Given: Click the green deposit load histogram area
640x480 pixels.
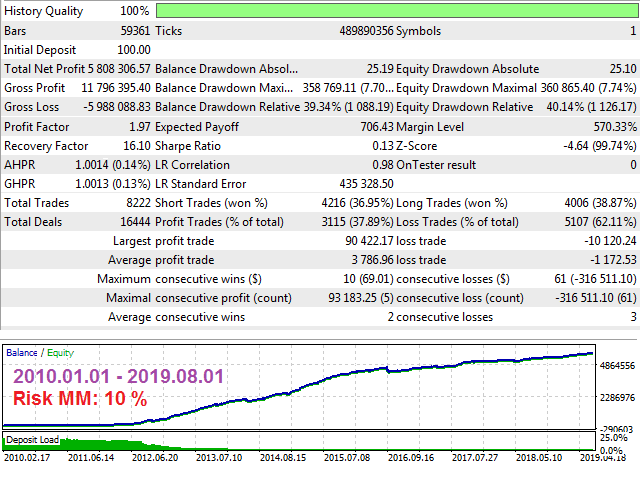Looking at the screenshot, I should [60, 445].
